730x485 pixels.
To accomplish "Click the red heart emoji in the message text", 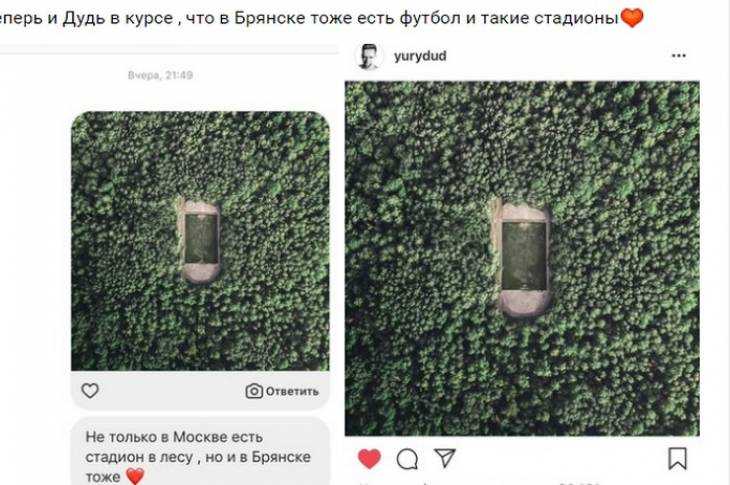I will click(x=135, y=476).
